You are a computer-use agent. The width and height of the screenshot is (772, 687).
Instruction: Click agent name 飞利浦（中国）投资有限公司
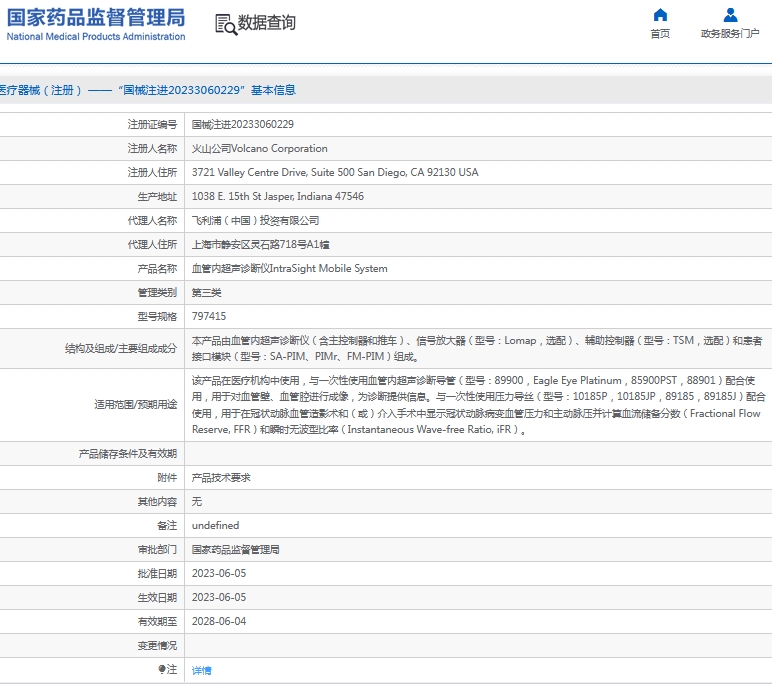tap(255, 221)
